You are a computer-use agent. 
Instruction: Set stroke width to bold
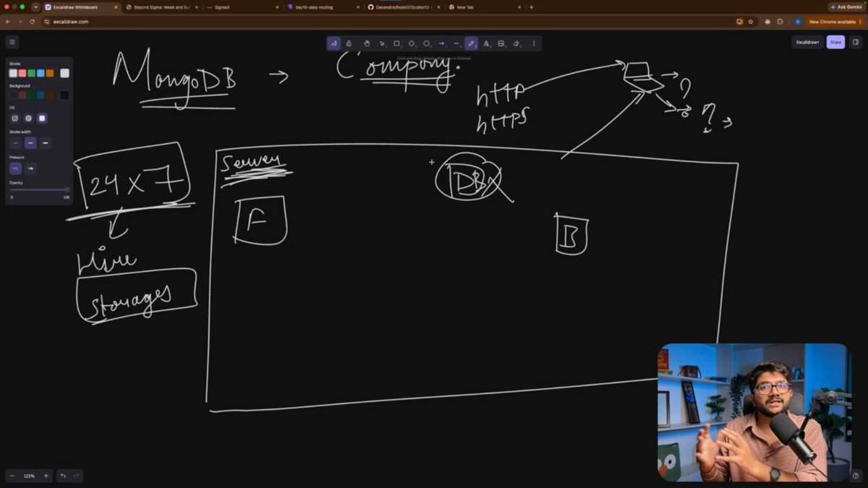(30, 143)
